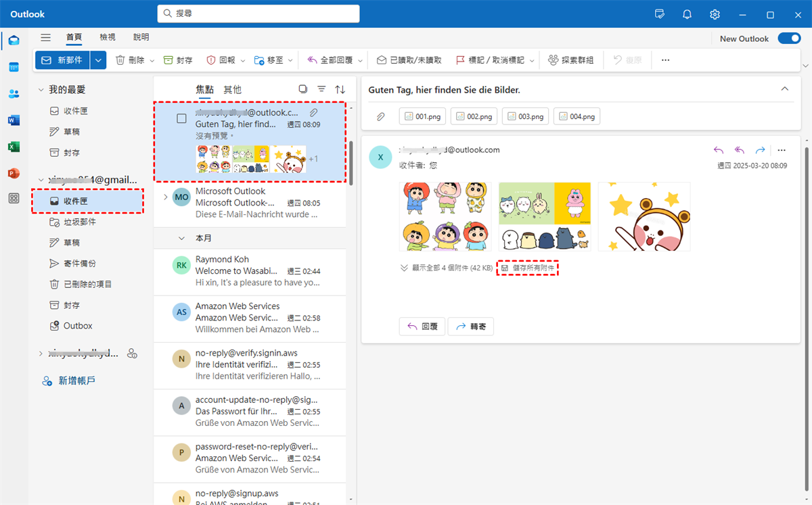
Task: Launch Excel from the app sidebar
Action: [14, 147]
